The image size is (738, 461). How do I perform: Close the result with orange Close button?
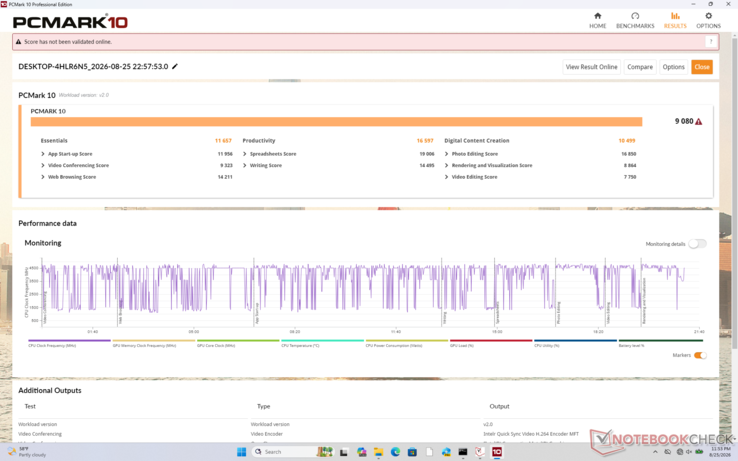pyautogui.click(x=702, y=67)
